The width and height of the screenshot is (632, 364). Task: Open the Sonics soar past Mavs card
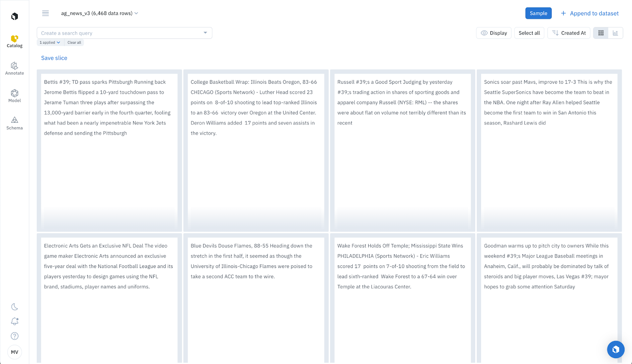pyautogui.click(x=549, y=150)
